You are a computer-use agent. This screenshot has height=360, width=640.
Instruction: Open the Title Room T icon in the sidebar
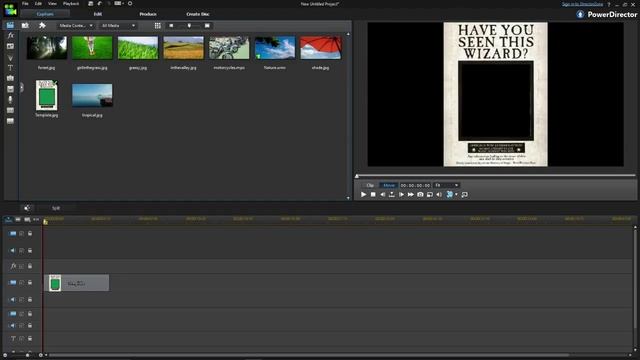(11, 68)
